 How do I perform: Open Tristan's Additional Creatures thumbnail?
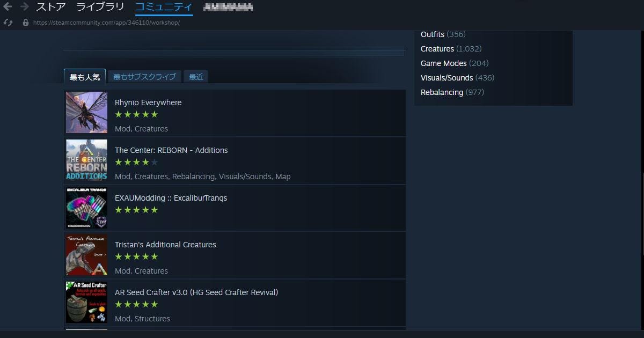coord(86,254)
